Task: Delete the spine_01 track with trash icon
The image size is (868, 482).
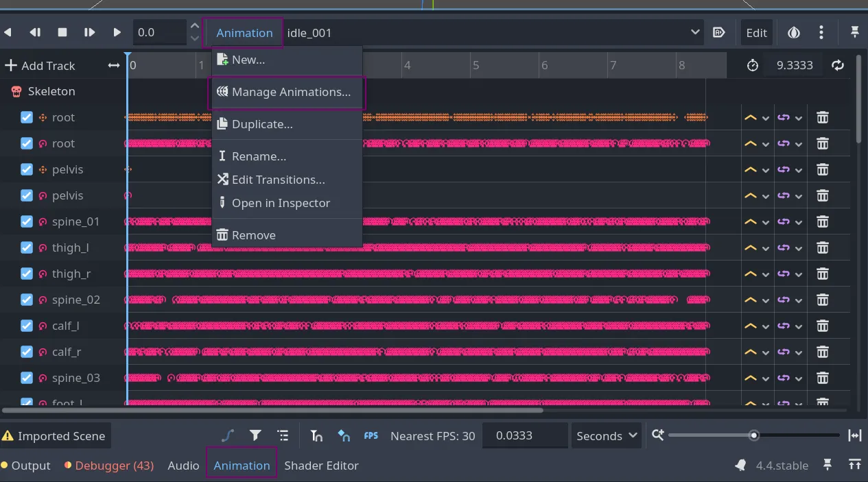Action: click(822, 221)
